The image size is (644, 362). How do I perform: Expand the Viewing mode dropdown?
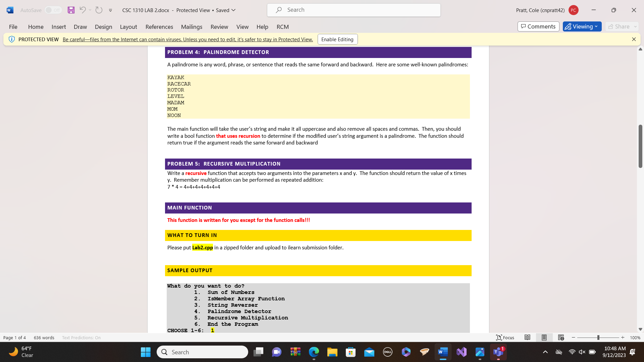582,26
